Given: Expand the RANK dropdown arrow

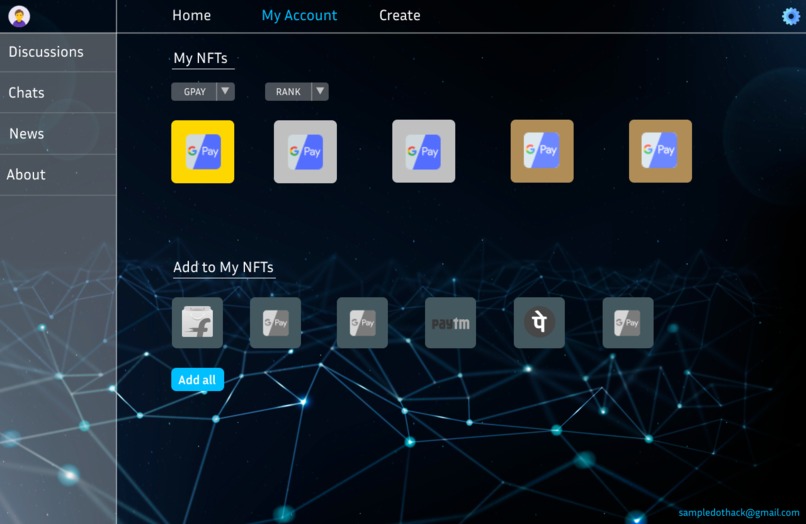Looking at the screenshot, I should click(x=320, y=91).
